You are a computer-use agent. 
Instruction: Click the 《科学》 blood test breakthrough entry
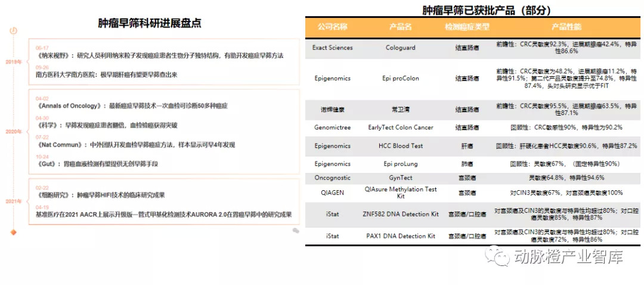coord(106,125)
